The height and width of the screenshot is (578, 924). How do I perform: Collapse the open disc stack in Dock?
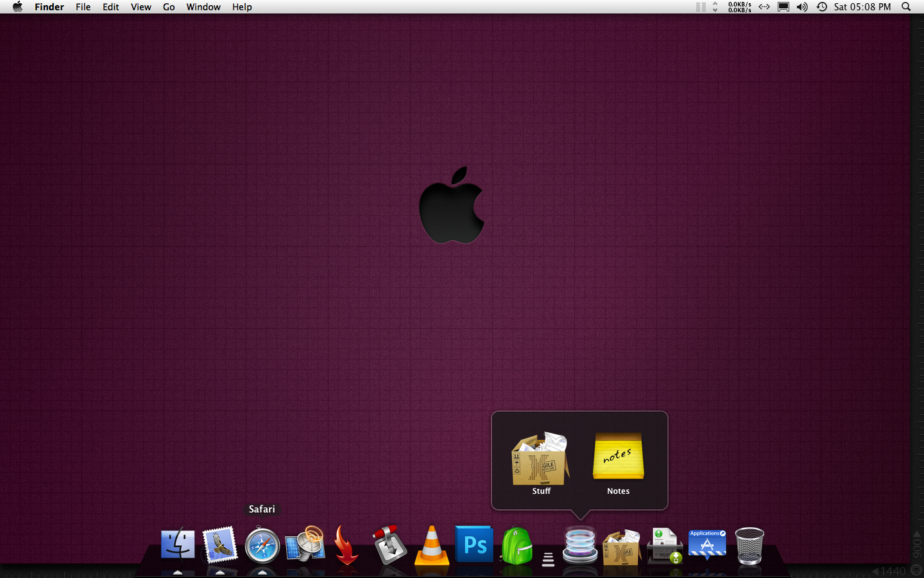pos(579,545)
